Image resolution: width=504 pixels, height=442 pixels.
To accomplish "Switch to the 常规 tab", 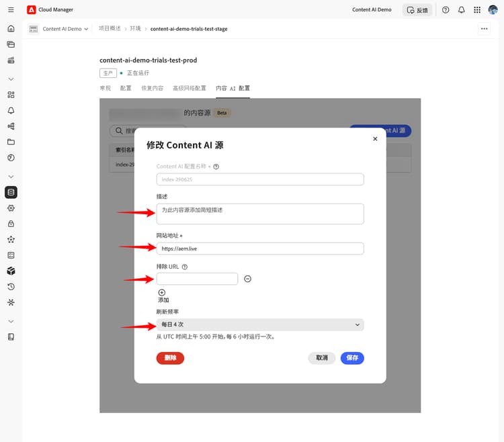I will (x=105, y=89).
